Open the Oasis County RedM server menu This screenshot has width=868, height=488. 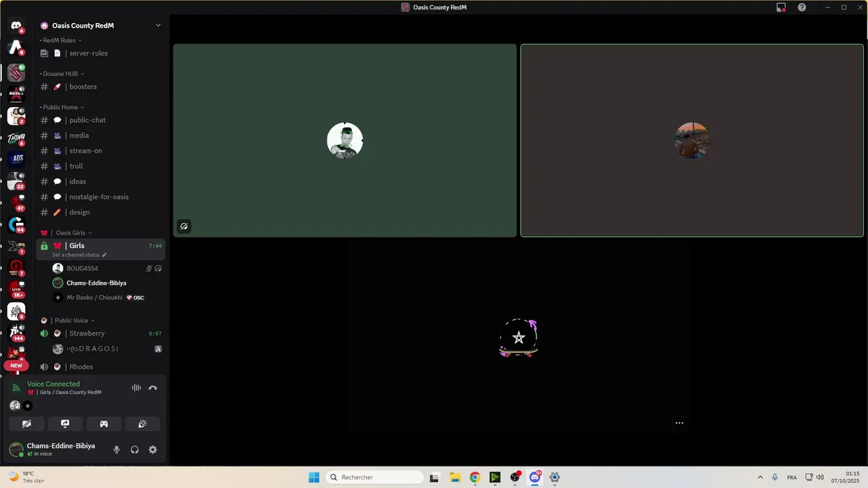[x=102, y=26]
